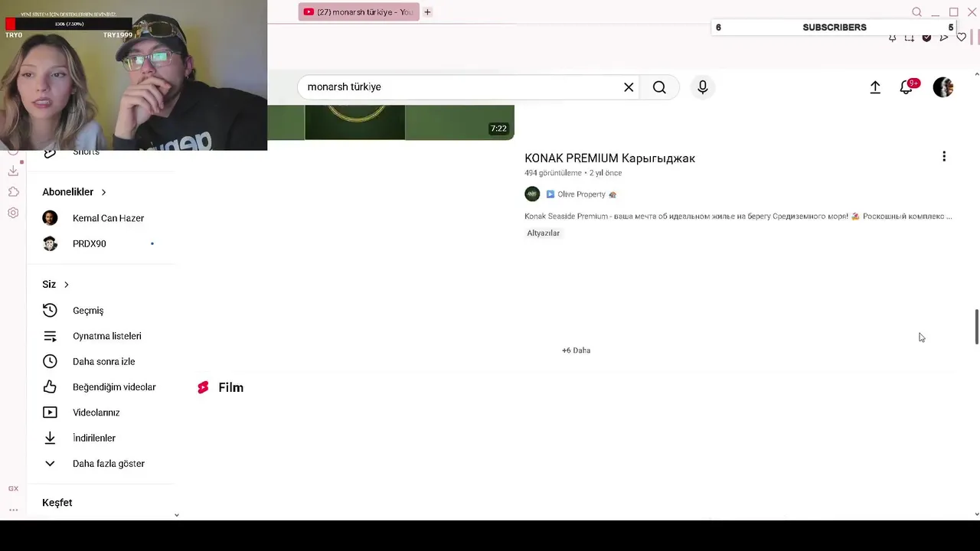The height and width of the screenshot is (551, 980).
Task: Open the pin icon in the browser toolbar
Action: pos(892,37)
